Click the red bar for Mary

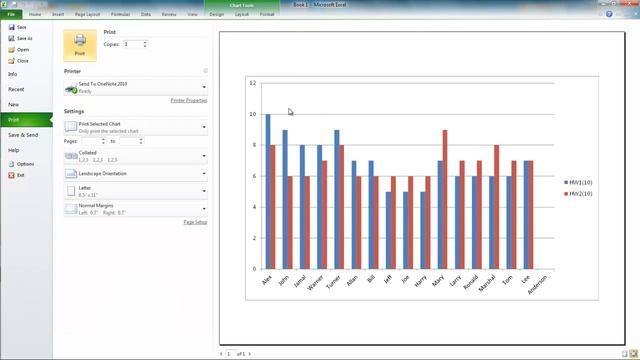coord(445,199)
